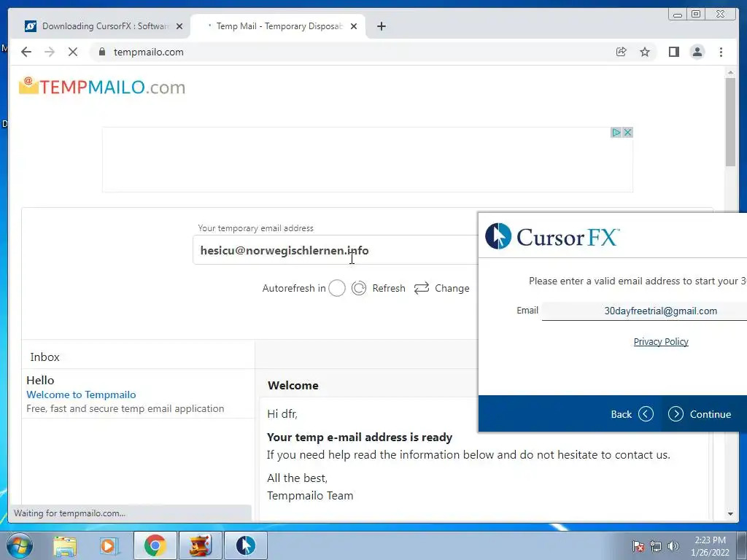747x560 pixels.
Task: Click the Inbox heading
Action: [x=44, y=357]
